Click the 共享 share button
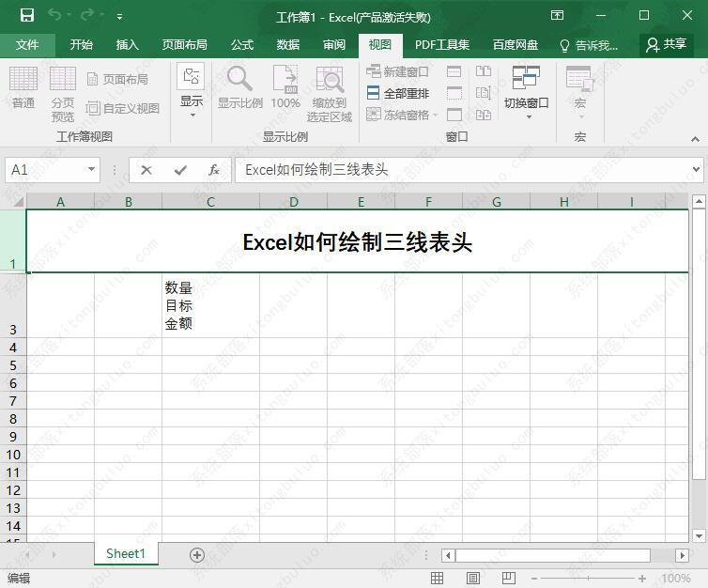This screenshot has width=708, height=588. 666,44
